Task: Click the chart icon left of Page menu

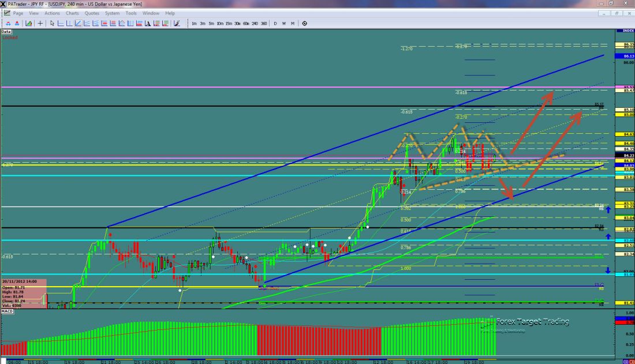Action: point(6,13)
